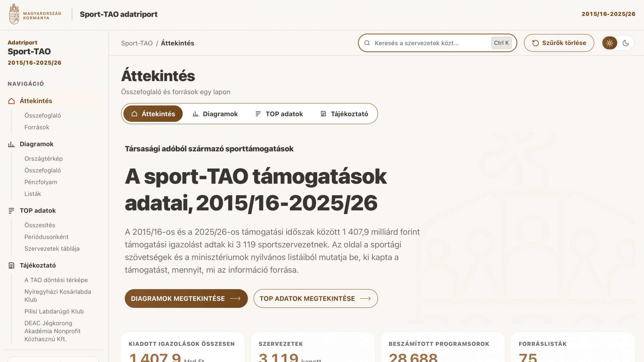Open Pilisi Labdarúgó Klub in sidebar

pos(54,311)
